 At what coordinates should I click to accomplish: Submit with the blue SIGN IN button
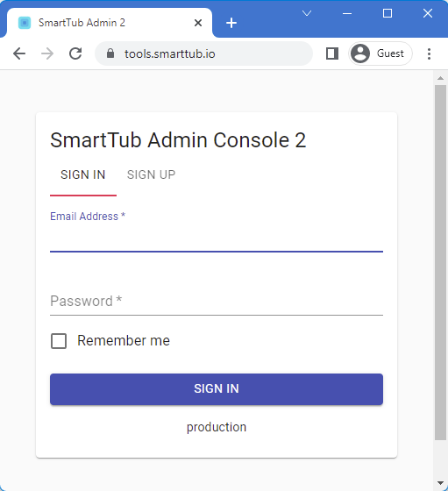pyautogui.click(x=217, y=389)
